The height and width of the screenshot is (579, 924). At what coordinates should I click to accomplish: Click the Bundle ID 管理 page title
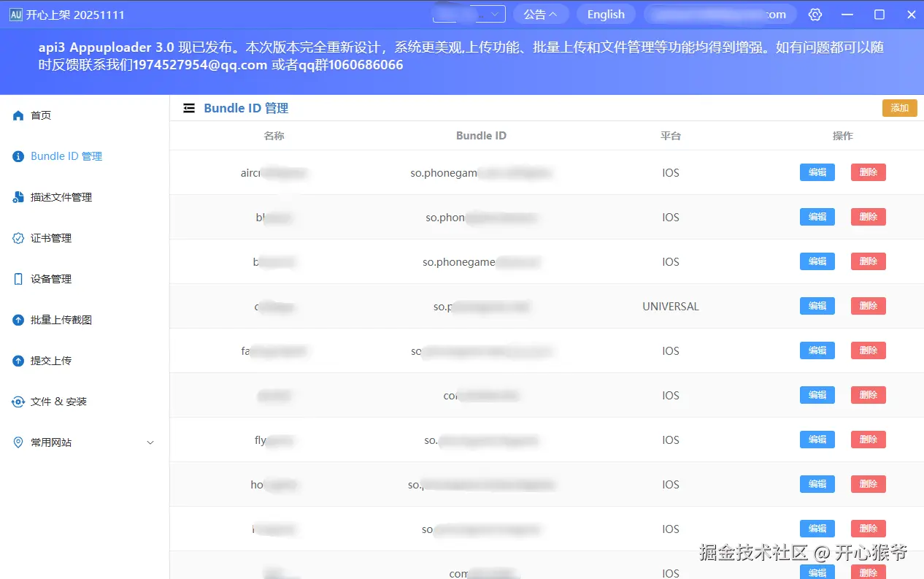coord(246,108)
